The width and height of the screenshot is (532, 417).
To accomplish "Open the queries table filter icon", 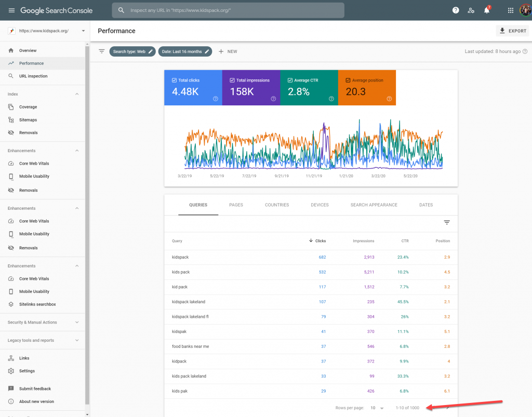I will [447, 222].
